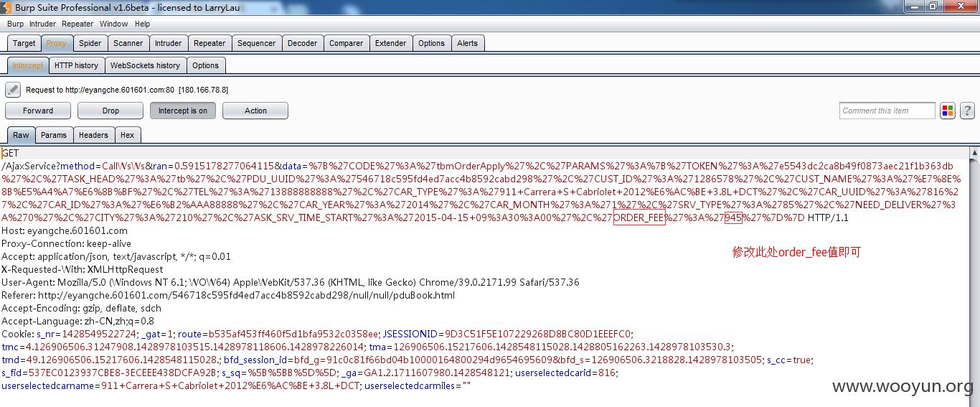The width and height of the screenshot is (980, 407).
Task: Open the Scanner tab
Action: tap(128, 43)
